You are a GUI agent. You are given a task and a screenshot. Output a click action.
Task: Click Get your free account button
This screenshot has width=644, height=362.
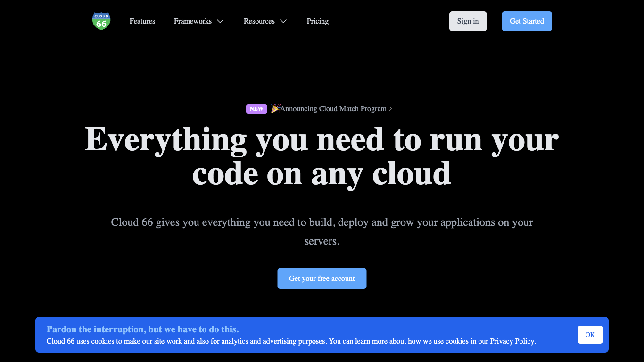click(x=322, y=279)
